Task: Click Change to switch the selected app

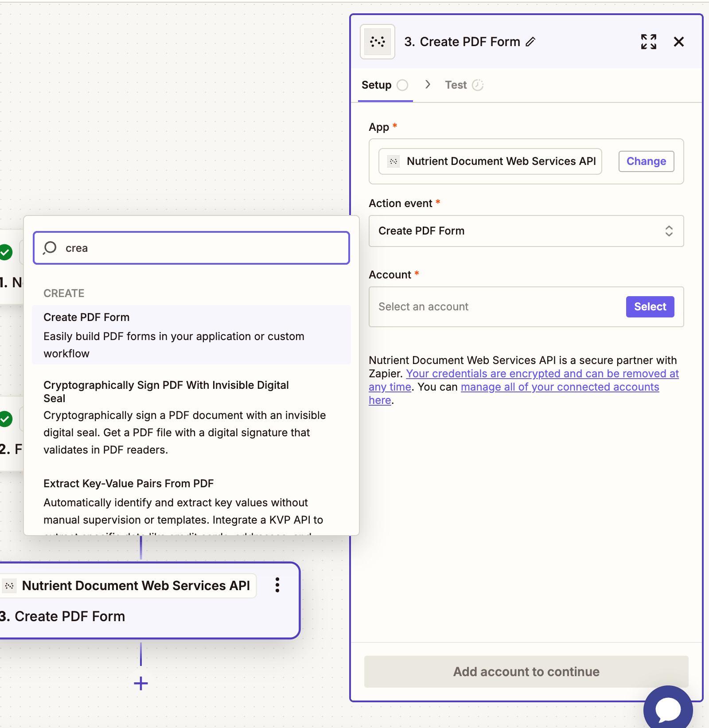Action: tap(646, 161)
